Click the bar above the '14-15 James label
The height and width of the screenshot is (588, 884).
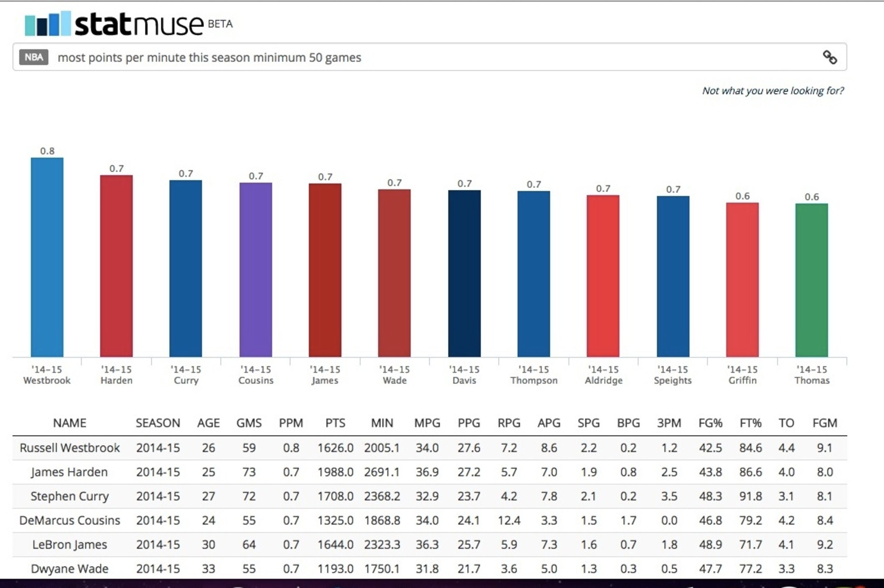(x=325, y=270)
